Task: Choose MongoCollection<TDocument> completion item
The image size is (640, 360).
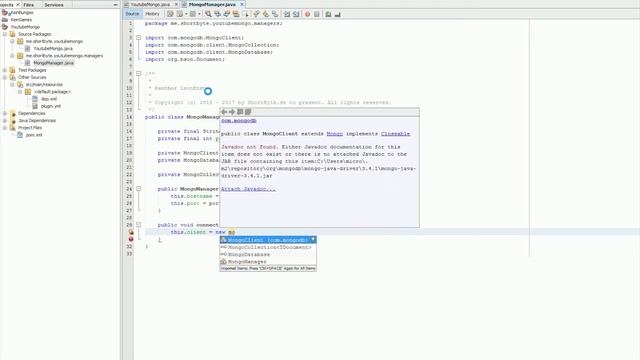Action: point(268,247)
